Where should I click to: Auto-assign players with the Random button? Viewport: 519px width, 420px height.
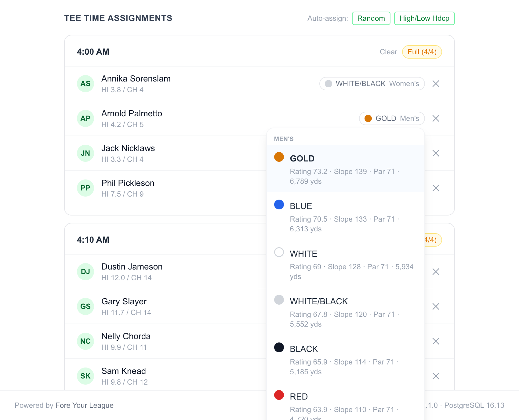[371, 18]
